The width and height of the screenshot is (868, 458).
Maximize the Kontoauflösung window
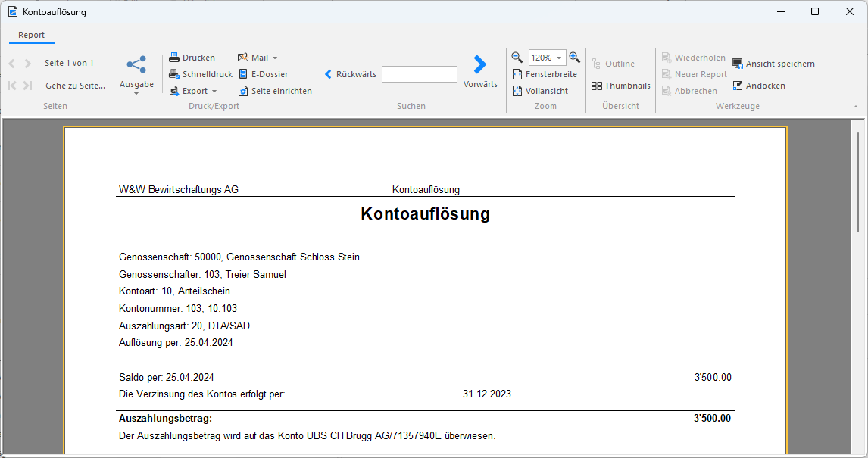pyautogui.click(x=815, y=11)
